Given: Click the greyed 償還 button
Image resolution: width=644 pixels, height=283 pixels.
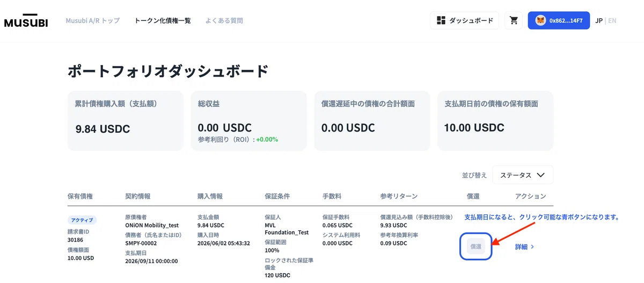Looking at the screenshot, I should (x=476, y=246).
